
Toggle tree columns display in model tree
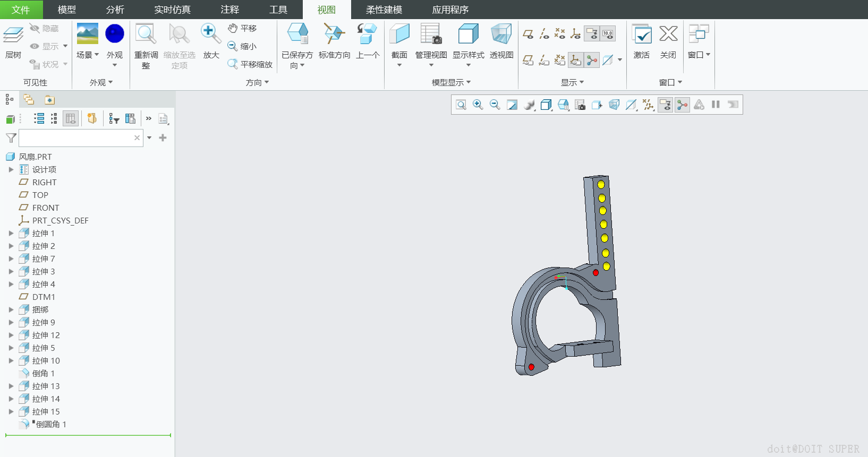point(70,119)
